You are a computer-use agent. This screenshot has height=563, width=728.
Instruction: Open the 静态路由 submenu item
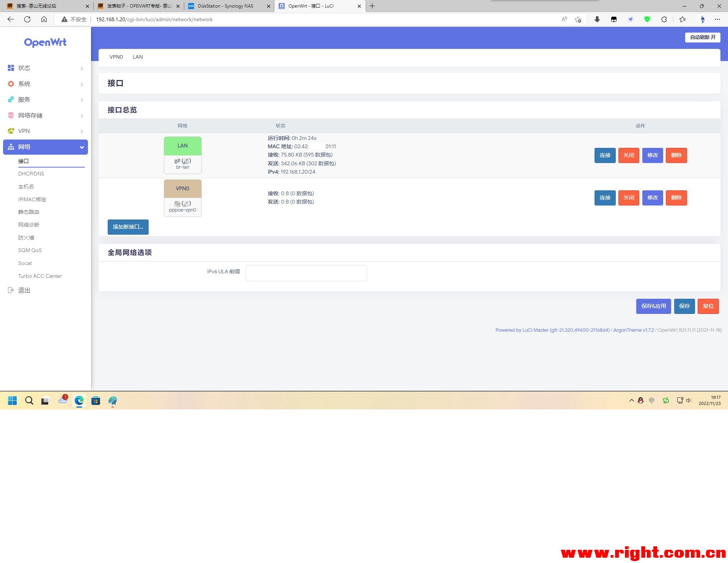click(29, 212)
